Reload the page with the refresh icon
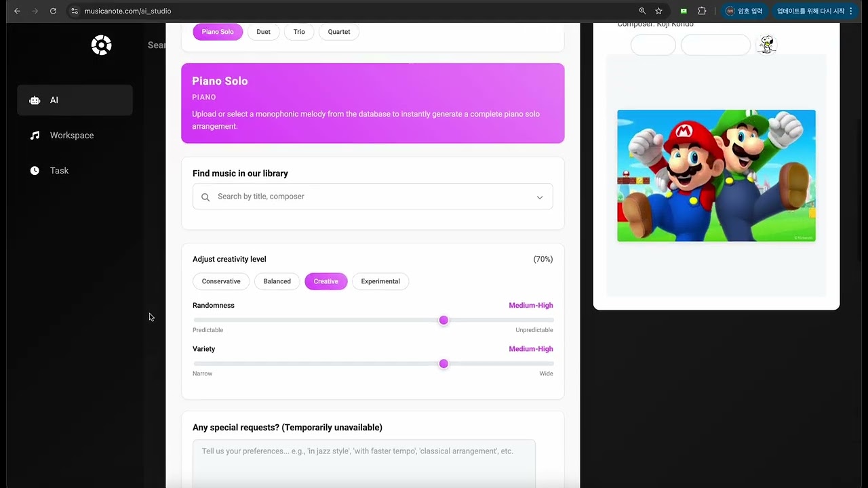The height and width of the screenshot is (488, 868). [53, 11]
